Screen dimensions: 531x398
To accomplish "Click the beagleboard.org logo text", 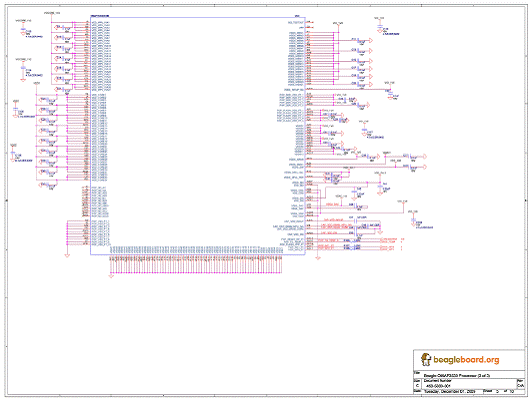I will [466, 360].
